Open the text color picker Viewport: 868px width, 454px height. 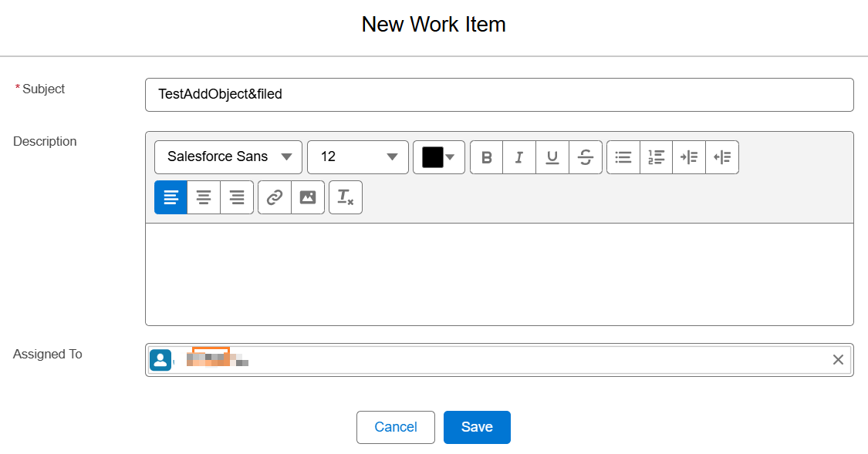439,157
